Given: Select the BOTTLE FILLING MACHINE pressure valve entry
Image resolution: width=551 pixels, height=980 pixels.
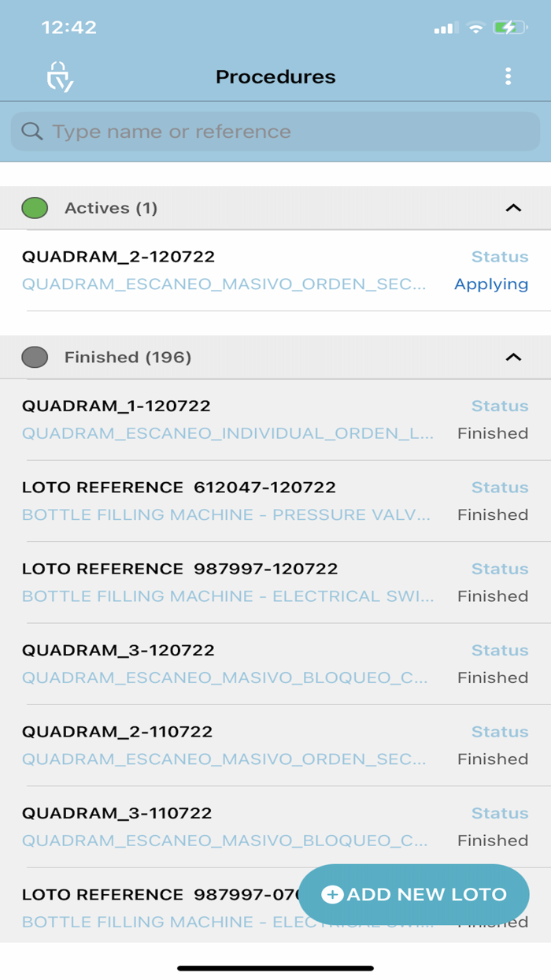Looking at the screenshot, I should [x=226, y=514].
